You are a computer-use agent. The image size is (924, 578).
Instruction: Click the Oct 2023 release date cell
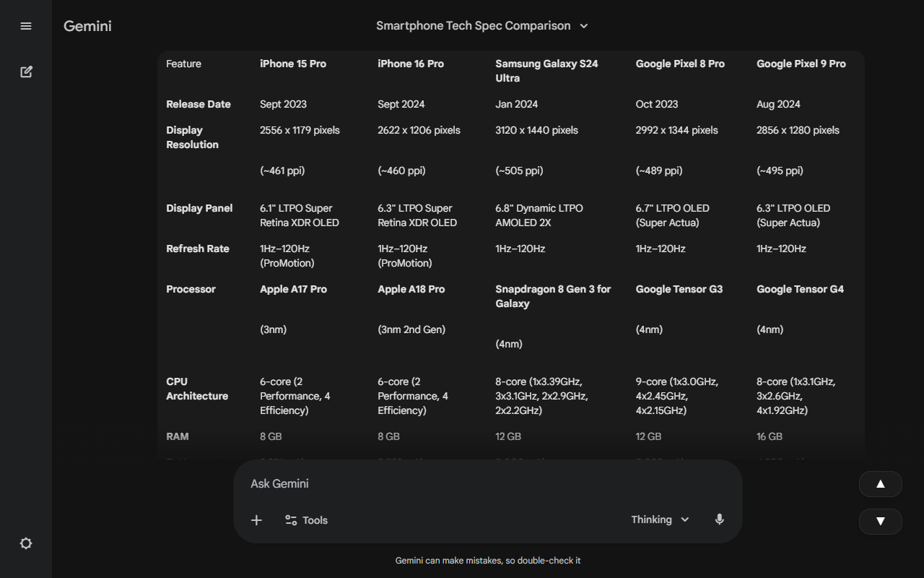click(x=657, y=104)
